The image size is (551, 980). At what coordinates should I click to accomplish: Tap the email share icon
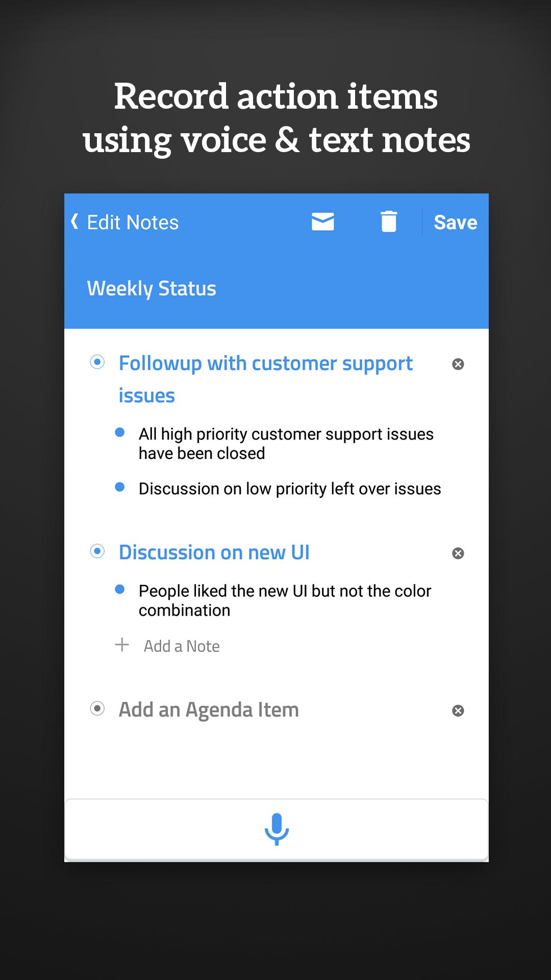pos(322,222)
